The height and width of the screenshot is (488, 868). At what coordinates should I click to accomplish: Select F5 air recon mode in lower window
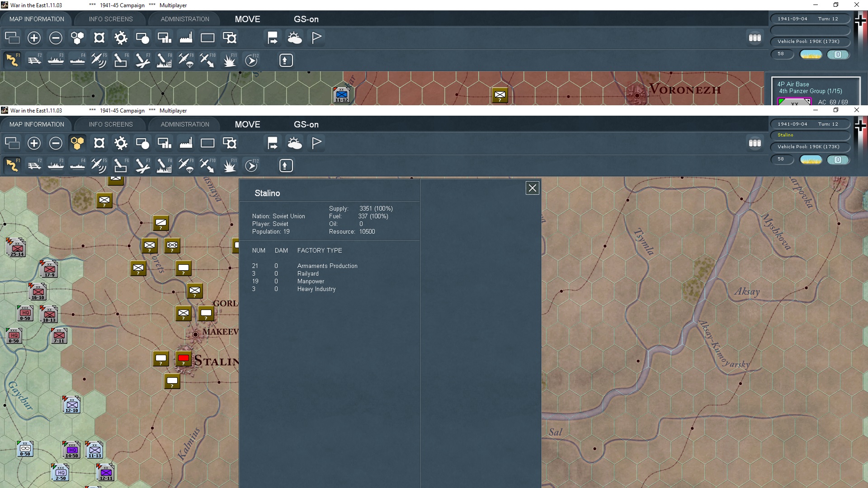99,166
